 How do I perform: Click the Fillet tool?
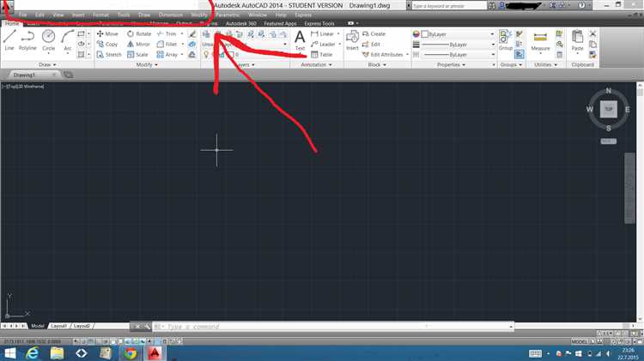click(167, 44)
